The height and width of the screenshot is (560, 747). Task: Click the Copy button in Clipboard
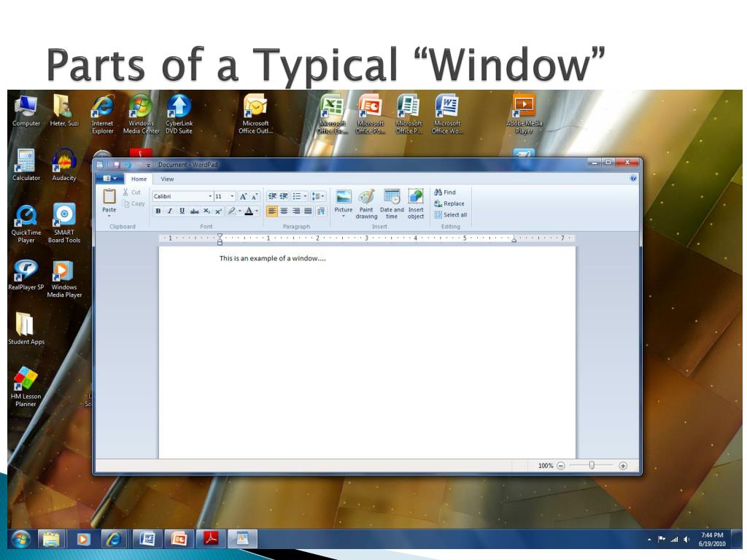pos(133,204)
